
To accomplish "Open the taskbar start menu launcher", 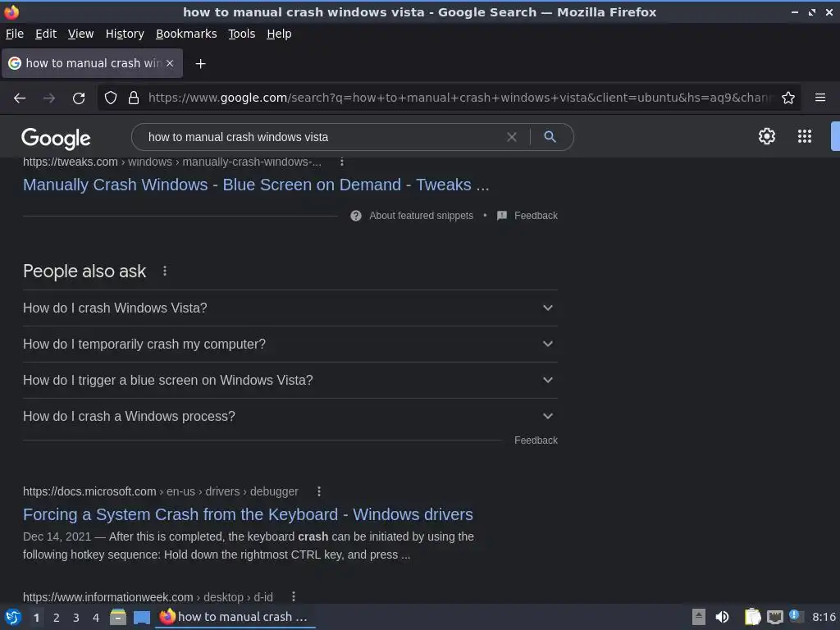I will (x=13, y=617).
